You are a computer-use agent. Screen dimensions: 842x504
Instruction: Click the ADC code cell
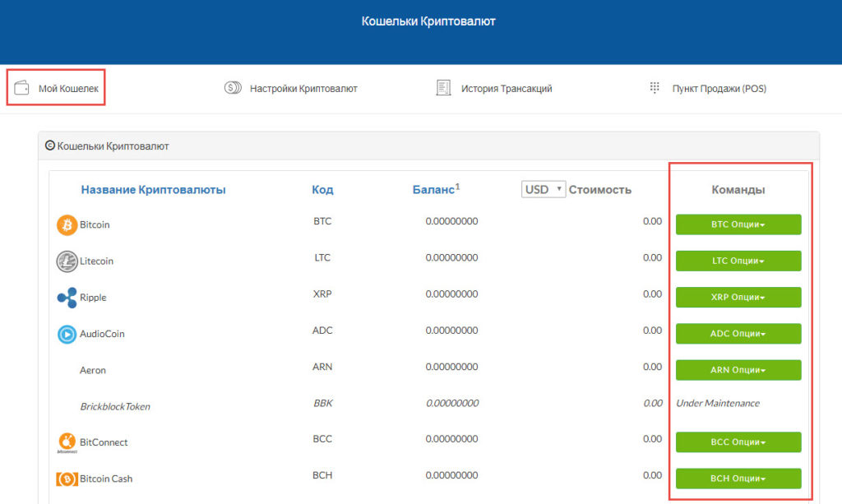[322, 331]
